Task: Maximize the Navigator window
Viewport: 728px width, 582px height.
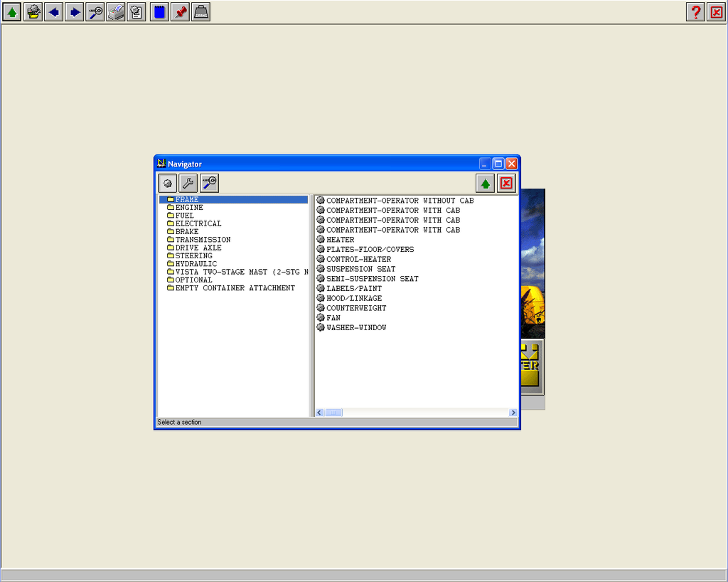Action: point(498,164)
